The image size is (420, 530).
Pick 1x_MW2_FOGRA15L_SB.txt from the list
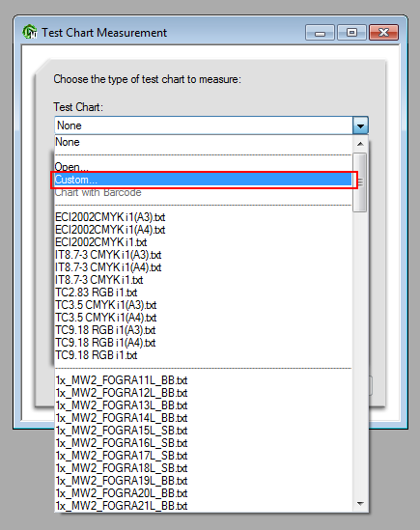click(203, 431)
